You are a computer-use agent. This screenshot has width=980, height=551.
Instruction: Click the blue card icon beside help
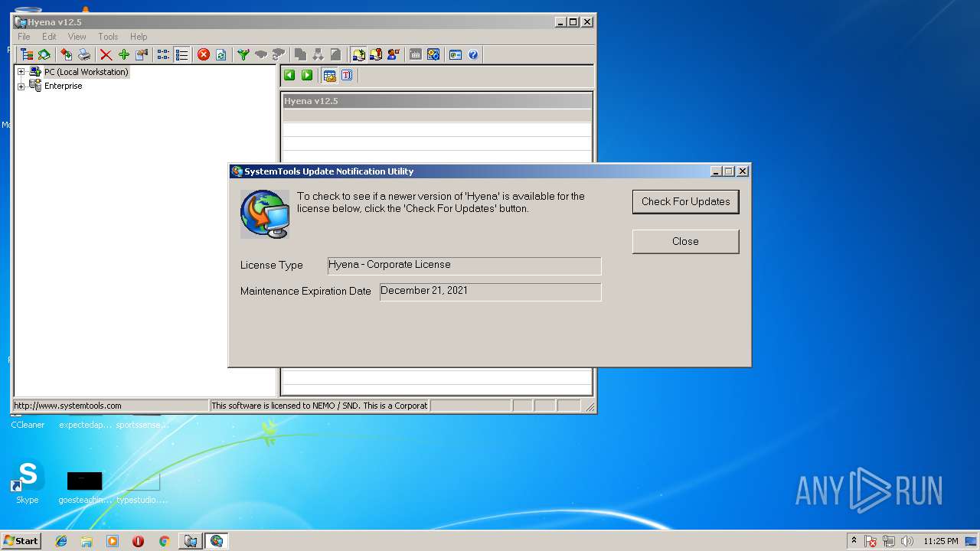coord(456,54)
